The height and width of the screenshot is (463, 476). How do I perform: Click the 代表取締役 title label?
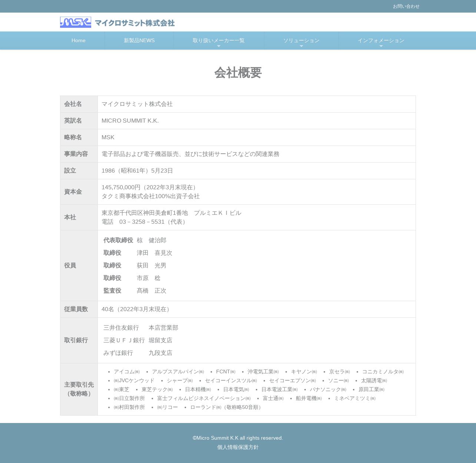click(118, 240)
